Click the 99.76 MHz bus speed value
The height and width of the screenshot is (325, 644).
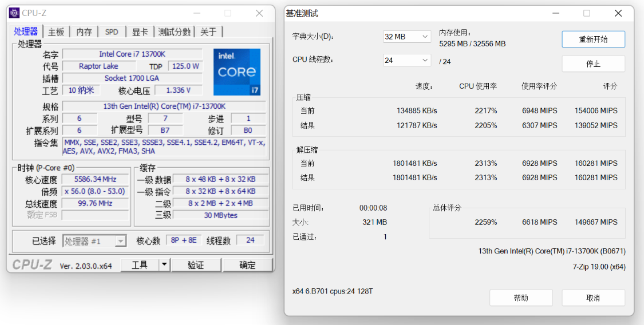pos(95,203)
